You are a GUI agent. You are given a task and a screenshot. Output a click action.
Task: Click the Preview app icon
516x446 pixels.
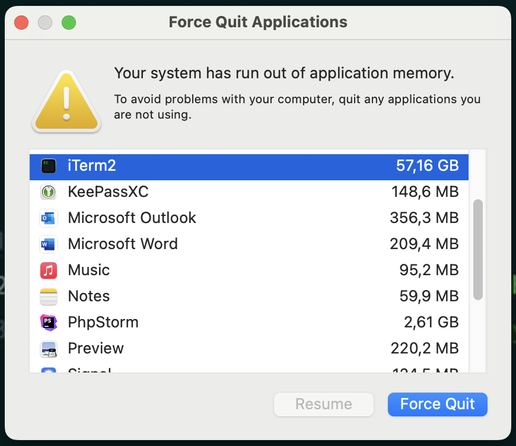pos(49,349)
